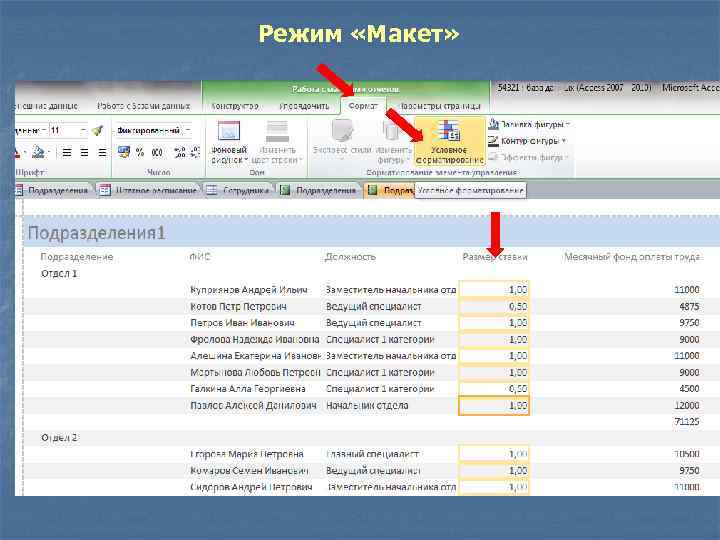720x540 pixels.
Task: Select Галкина Алла Георгиевна name cell
Action: point(248,389)
